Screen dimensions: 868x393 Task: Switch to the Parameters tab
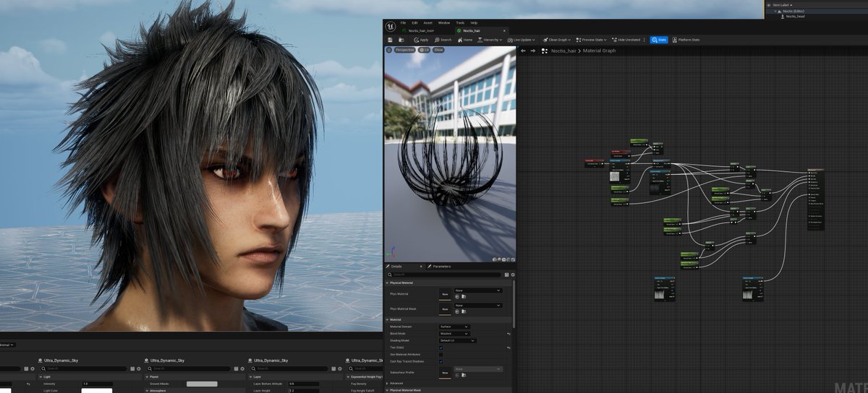coord(441,267)
